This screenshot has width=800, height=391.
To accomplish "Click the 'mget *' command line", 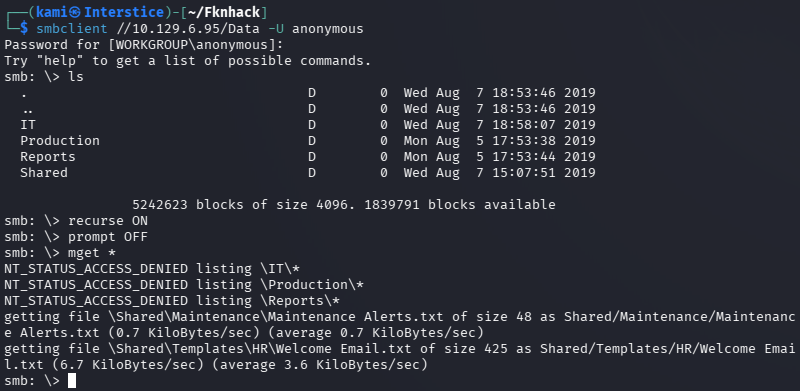I will point(60,253).
